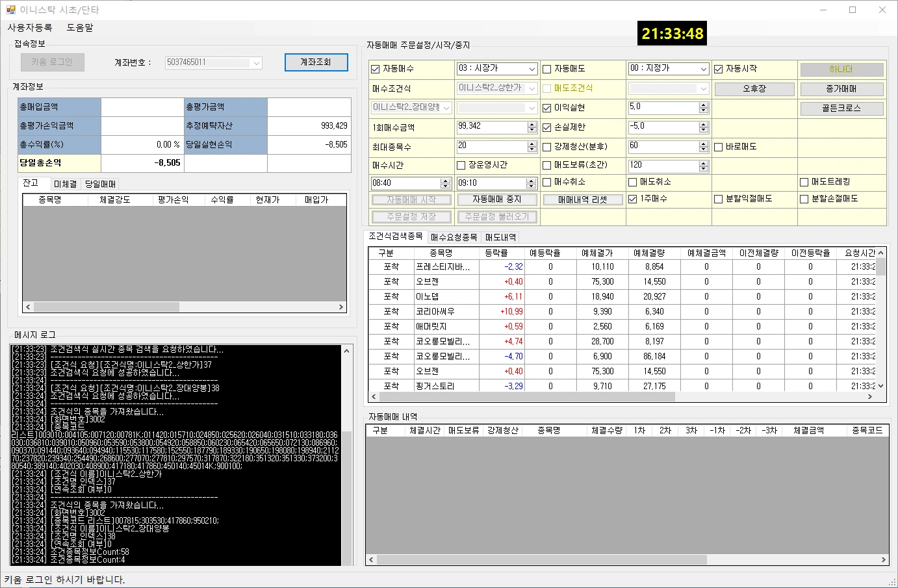
Task: Click the 계좌조회 button
Action: point(316,62)
